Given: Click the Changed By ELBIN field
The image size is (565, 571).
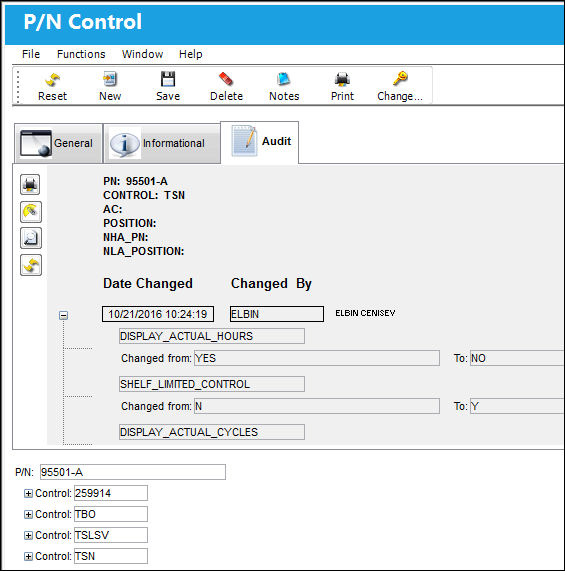Looking at the screenshot, I should [277, 314].
